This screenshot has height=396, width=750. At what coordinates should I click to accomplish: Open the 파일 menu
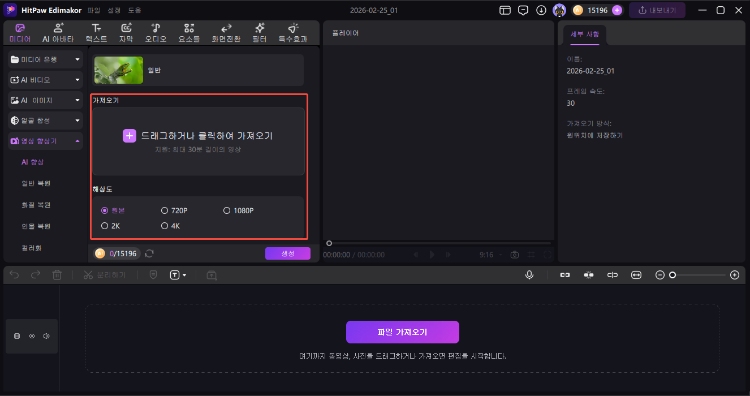click(x=94, y=10)
